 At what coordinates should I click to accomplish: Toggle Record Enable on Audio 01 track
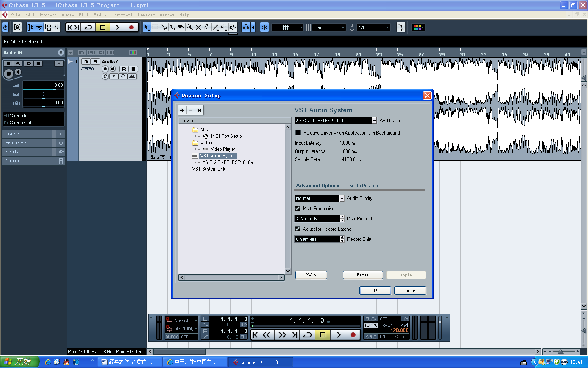point(105,69)
